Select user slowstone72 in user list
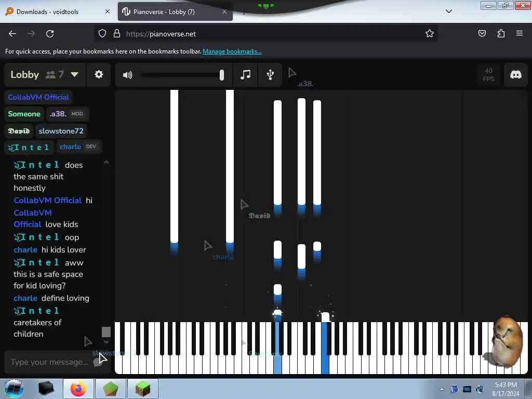 pyautogui.click(x=61, y=131)
